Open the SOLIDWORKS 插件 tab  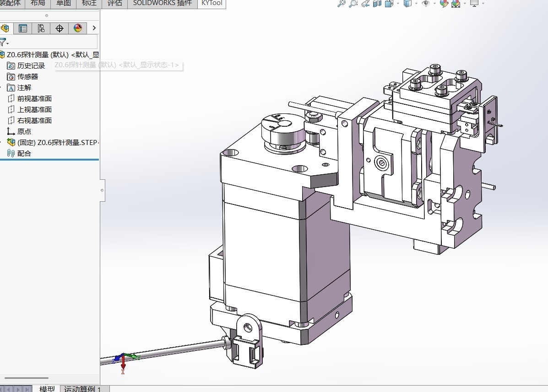[163, 4]
